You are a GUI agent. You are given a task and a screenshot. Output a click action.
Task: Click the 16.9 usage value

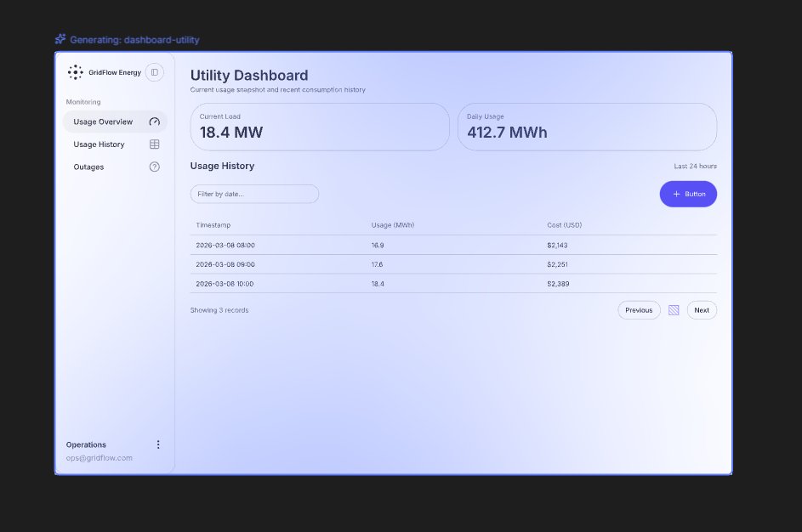[378, 246]
